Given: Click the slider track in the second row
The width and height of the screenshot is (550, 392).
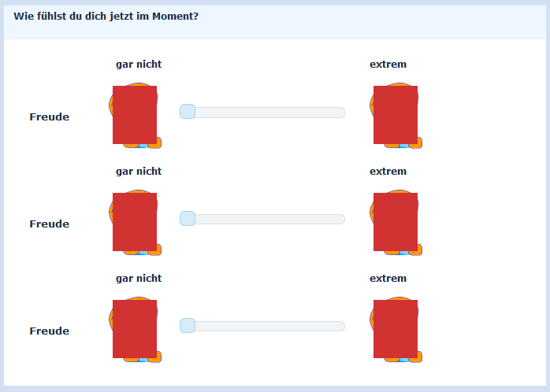Looking at the screenshot, I should click(268, 220).
